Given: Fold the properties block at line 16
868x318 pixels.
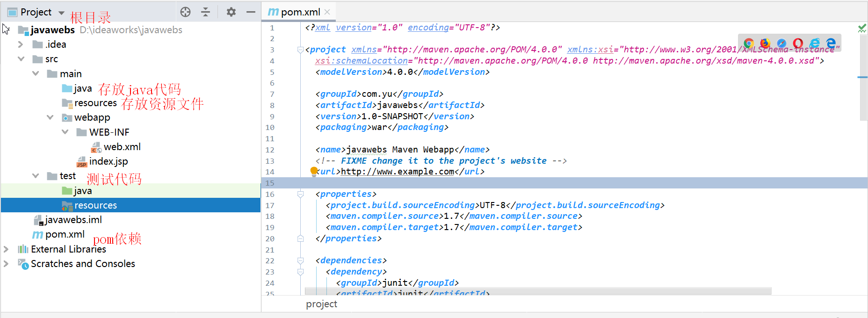Looking at the screenshot, I should click(300, 194).
